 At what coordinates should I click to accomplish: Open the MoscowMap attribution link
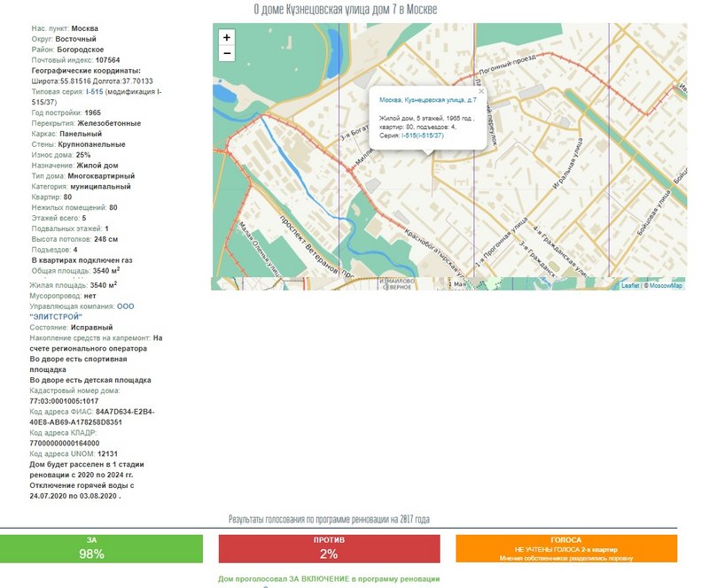[x=666, y=286]
